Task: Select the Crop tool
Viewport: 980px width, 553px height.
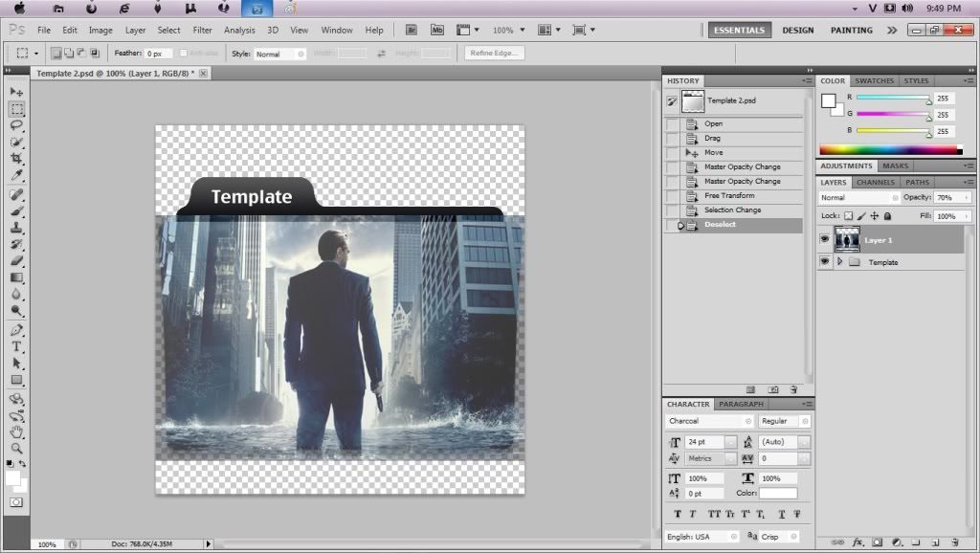Action: (x=16, y=158)
